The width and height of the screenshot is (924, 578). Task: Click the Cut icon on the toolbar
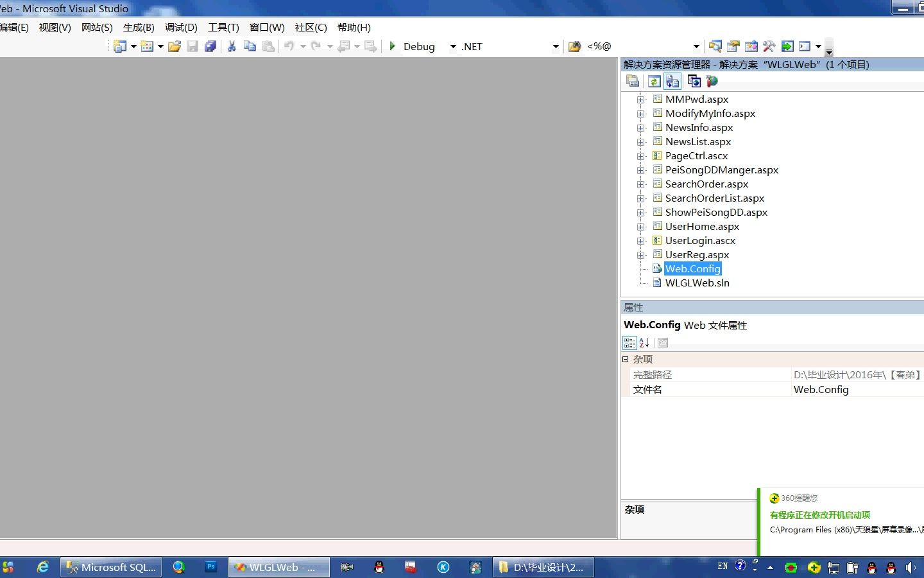pyautogui.click(x=231, y=46)
